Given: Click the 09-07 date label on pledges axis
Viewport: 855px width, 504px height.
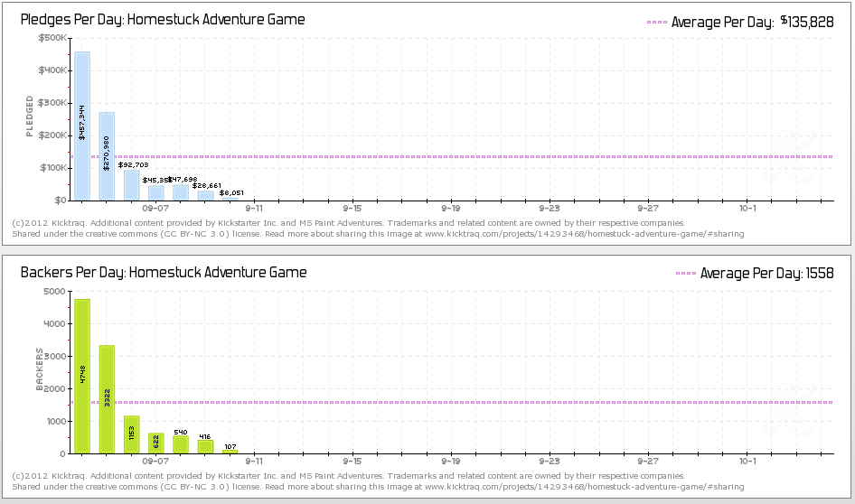Looking at the screenshot, I should 155,208.
